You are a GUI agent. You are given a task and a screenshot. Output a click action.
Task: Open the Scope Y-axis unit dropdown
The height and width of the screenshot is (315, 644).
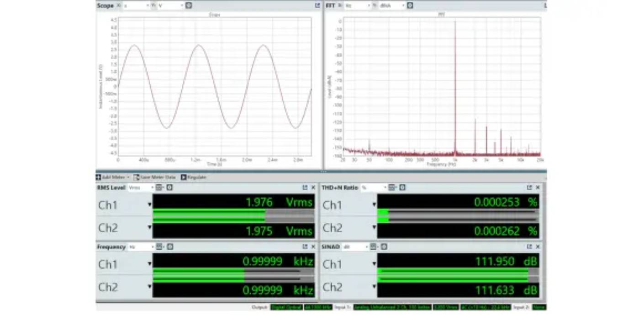coord(171,5)
